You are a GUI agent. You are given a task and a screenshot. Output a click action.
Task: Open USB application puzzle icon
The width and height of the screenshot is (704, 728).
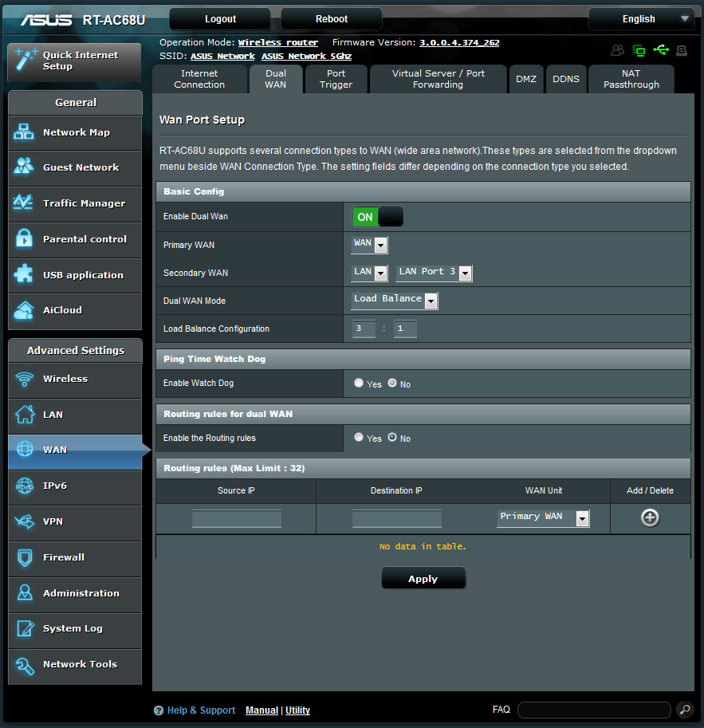coord(23,274)
